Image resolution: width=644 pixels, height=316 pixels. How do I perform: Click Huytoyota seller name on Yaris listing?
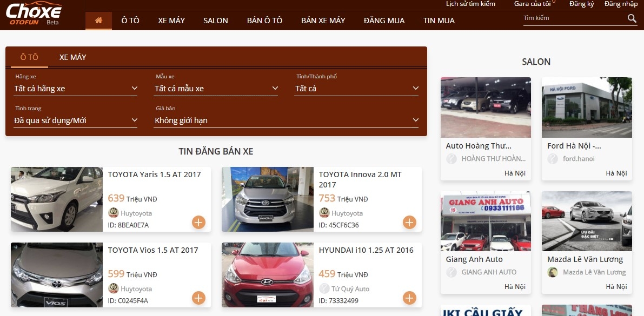pos(136,213)
